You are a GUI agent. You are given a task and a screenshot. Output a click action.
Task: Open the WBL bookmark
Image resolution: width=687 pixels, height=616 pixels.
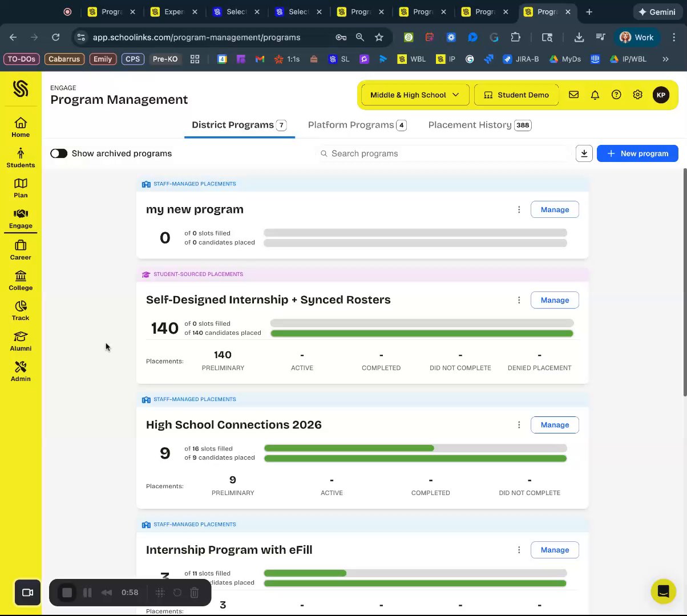tap(412, 59)
